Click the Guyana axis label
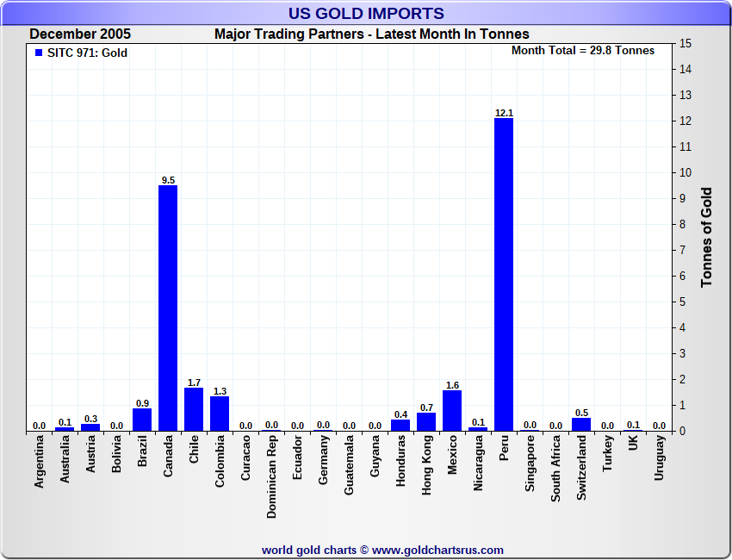 click(x=375, y=456)
